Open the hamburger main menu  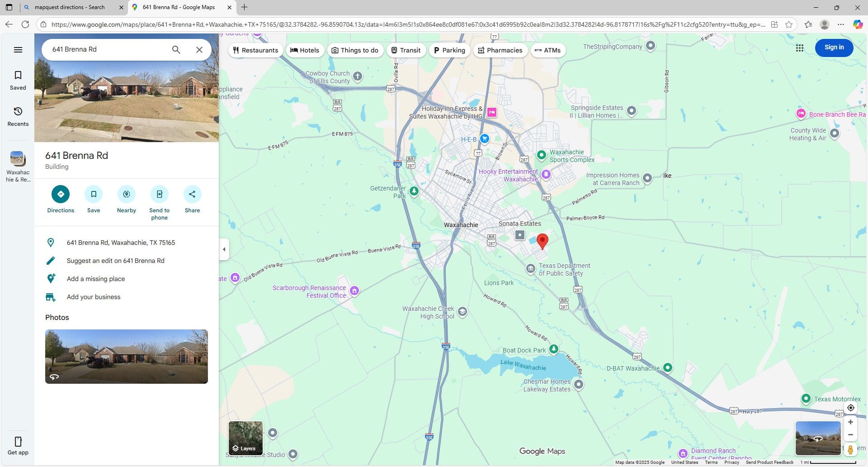point(18,50)
